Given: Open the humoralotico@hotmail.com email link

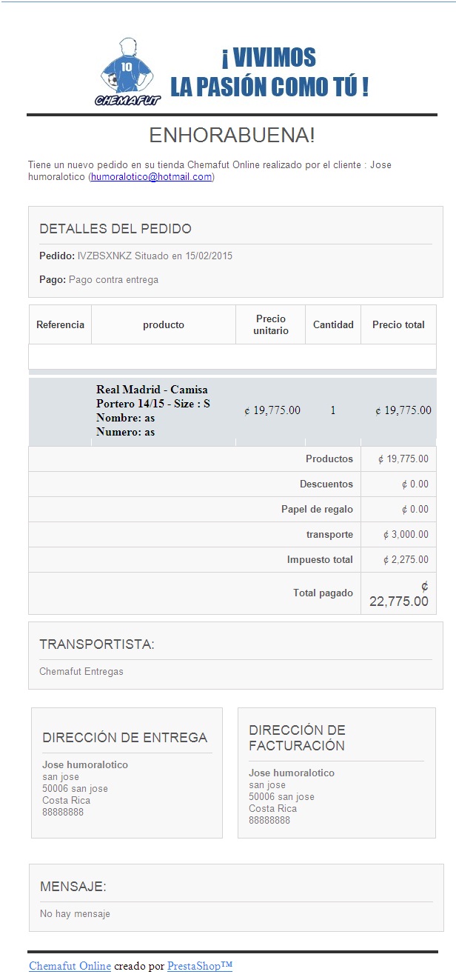Looking at the screenshot, I should (151, 177).
